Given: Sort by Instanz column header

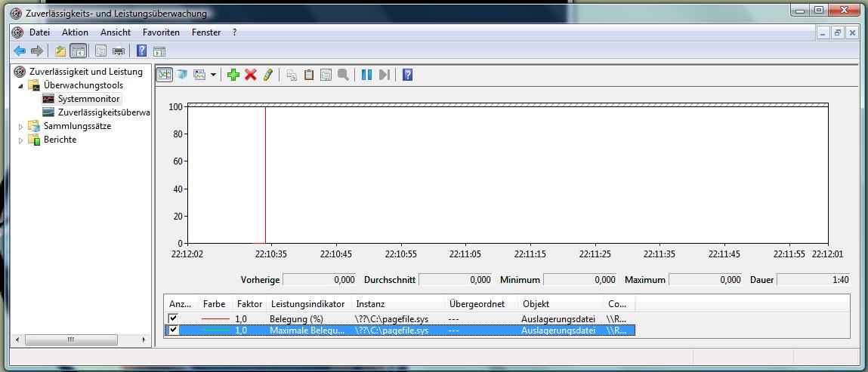Looking at the screenshot, I should (398, 304).
